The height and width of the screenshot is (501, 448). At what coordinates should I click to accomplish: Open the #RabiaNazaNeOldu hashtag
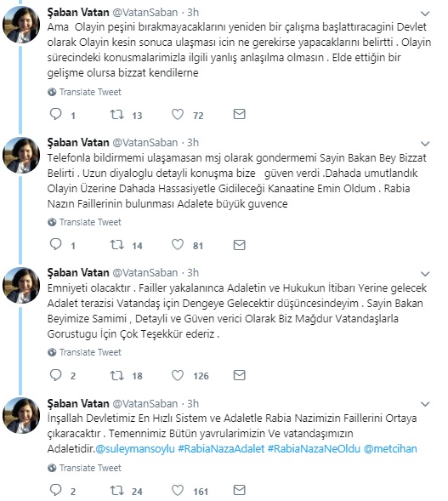(x=314, y=448)
